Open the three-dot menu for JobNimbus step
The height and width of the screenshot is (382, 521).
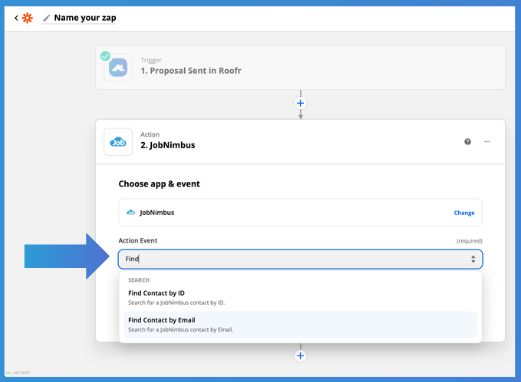[x=487, y=142]
